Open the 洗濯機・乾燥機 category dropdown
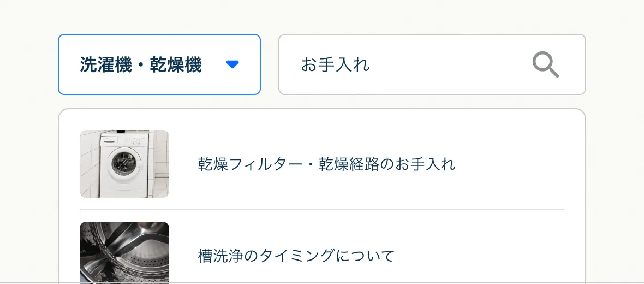This screenshot has width=644, height=284. (x=159, y=64)
